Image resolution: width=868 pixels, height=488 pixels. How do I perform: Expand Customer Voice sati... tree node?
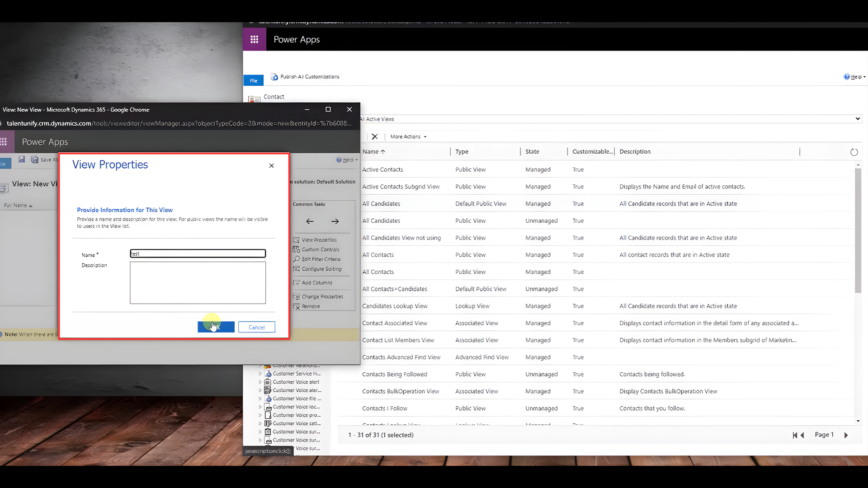pyautogui.click(x=260, y=424)
